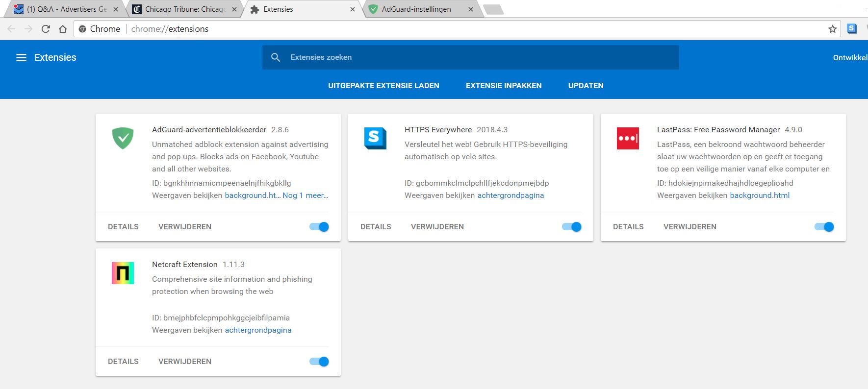Viewport: 868px width, 389px height.
Task: Select HTTPS Everywhere ID 'gcbommkclmclpchllfjekcdonpmejbdp'
Action: (x=482, y=183)
